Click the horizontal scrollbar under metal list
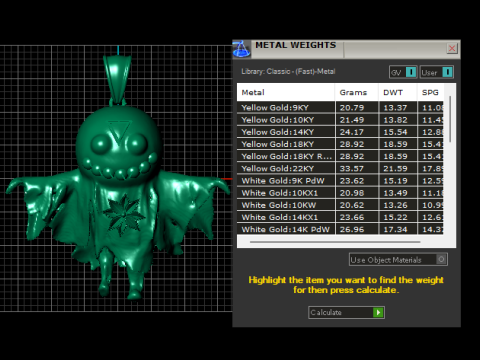This screenshot has width=480, height=360. tap(335, 242)
